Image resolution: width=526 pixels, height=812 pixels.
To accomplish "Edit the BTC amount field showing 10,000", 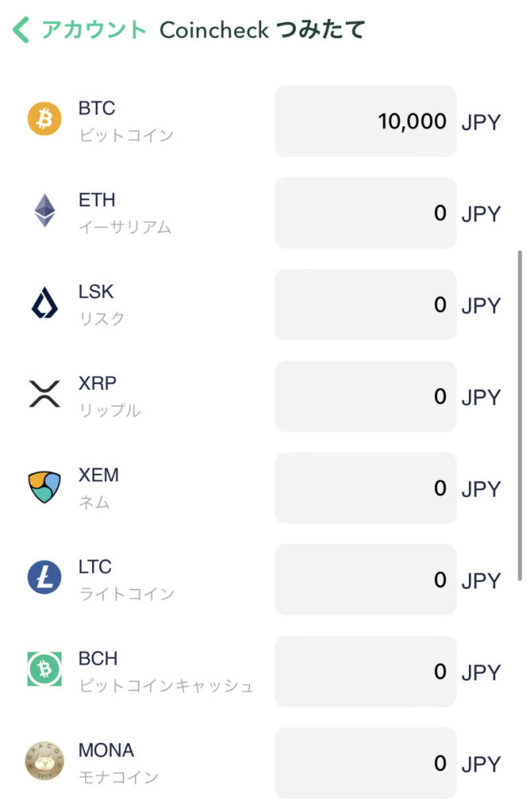I will click(366, 121).
